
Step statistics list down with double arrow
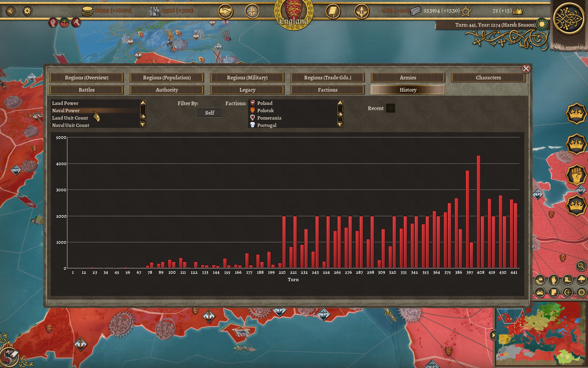coord(143,117)
